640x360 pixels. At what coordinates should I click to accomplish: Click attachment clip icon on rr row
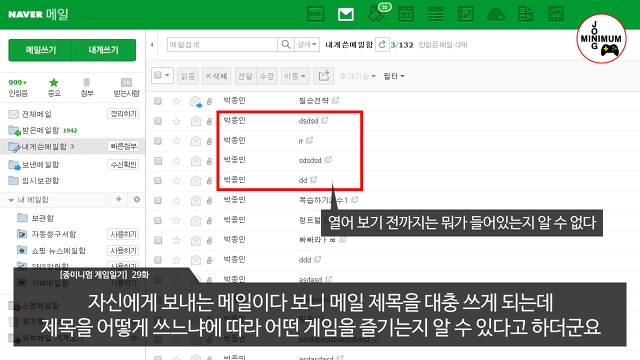pyautogui.click(x=209, y=141)
